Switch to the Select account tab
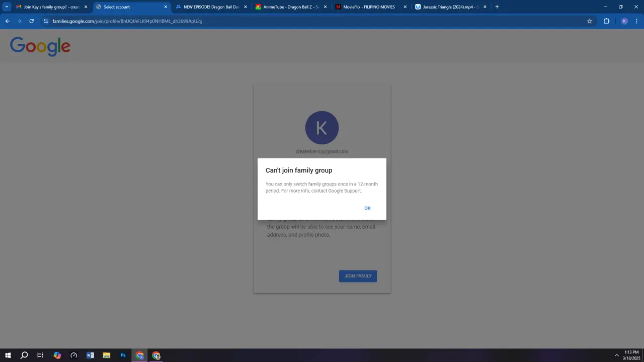 [x=131, y=7]
